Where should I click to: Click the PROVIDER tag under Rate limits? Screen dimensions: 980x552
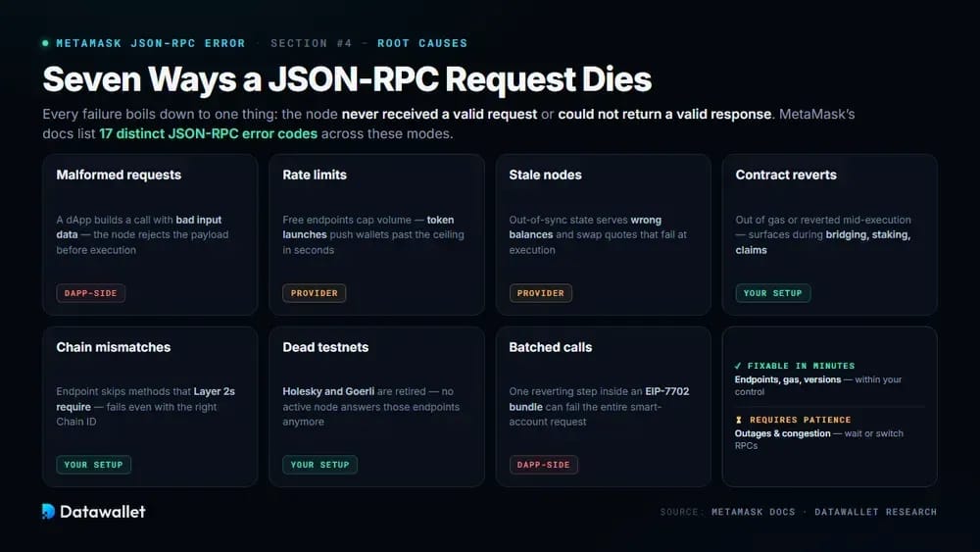point(314,293)
